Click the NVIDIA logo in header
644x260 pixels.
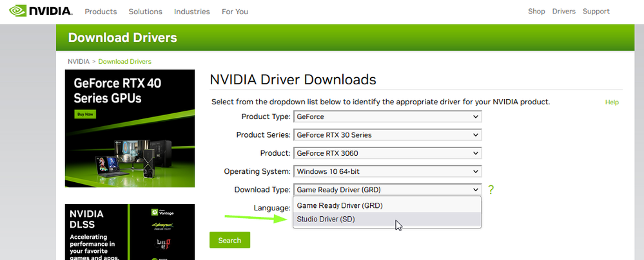40,11
